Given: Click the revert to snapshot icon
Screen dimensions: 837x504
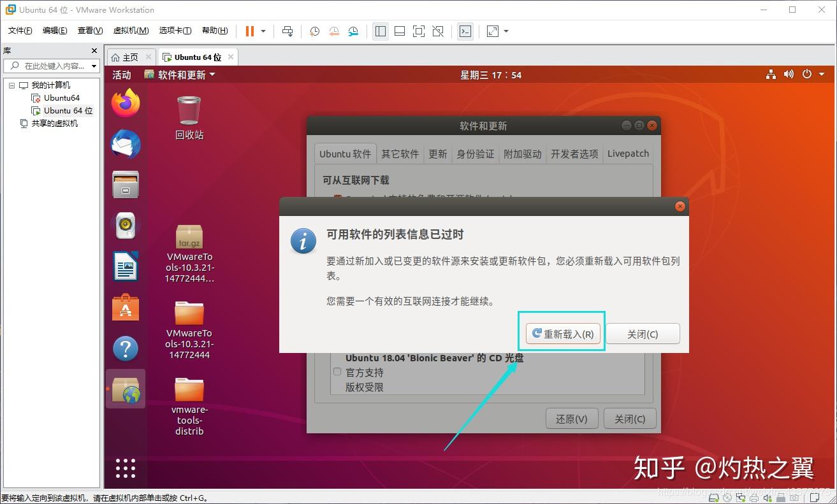Looking at the screenshot, I should point(334,31).
